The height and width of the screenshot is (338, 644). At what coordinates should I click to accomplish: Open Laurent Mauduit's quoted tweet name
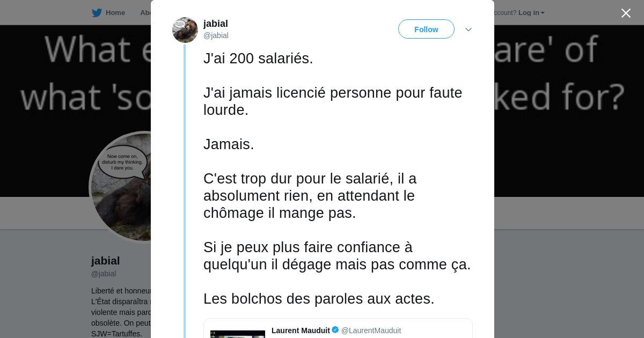click(x=301, y=330)
